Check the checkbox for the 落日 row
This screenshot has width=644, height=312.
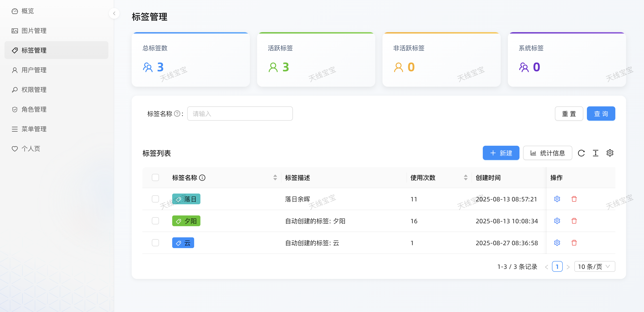coord(155,199)
